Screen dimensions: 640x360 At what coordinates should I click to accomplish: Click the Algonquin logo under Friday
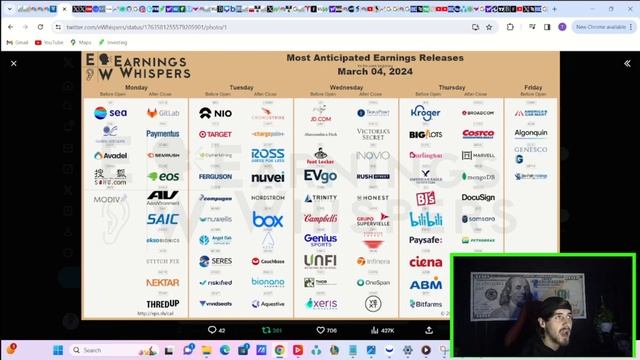tap(531, 133)
